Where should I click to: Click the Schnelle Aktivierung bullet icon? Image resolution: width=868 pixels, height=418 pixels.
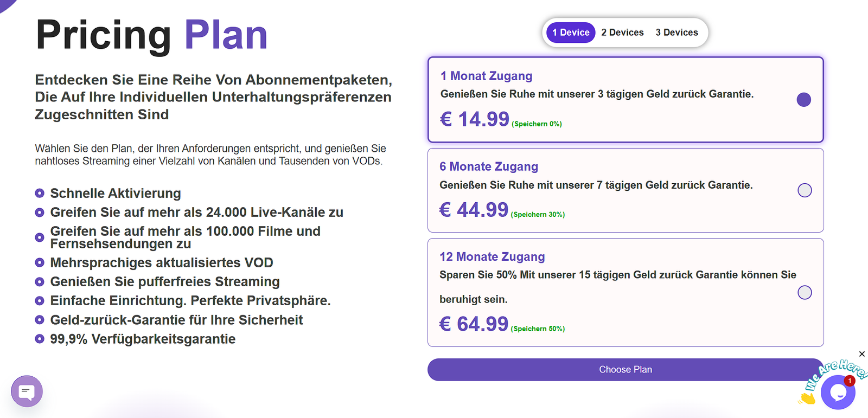coord(40,193)
